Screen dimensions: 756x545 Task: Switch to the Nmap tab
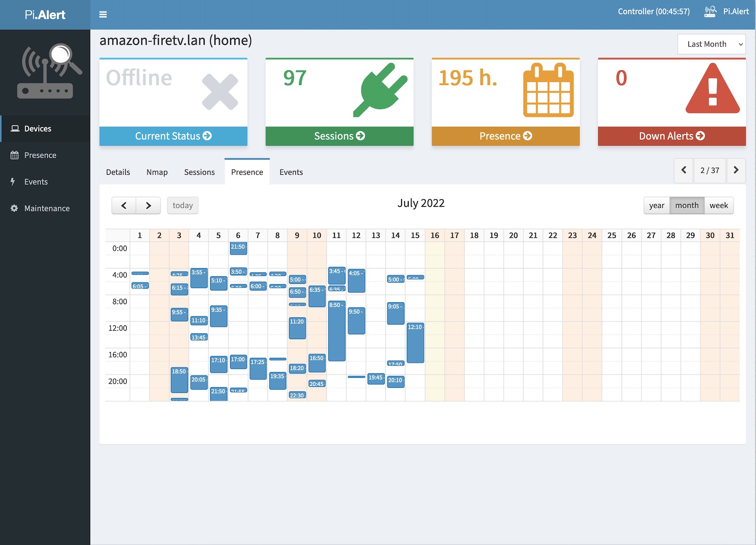tap(157, 172)
